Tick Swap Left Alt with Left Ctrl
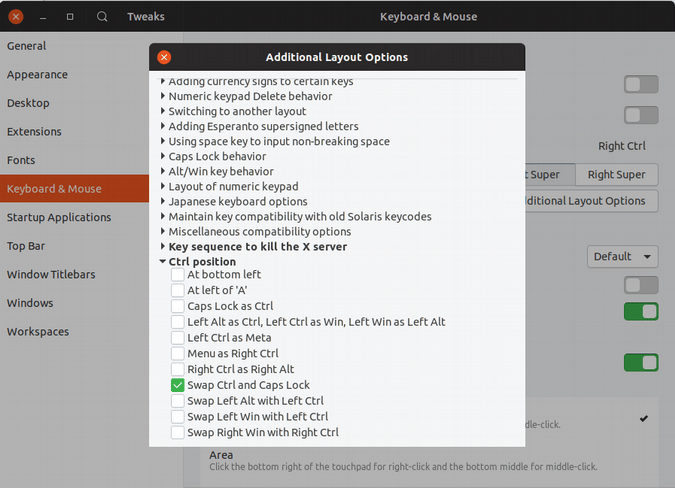The height and width of the screenshot is (488, 675). 177,401
